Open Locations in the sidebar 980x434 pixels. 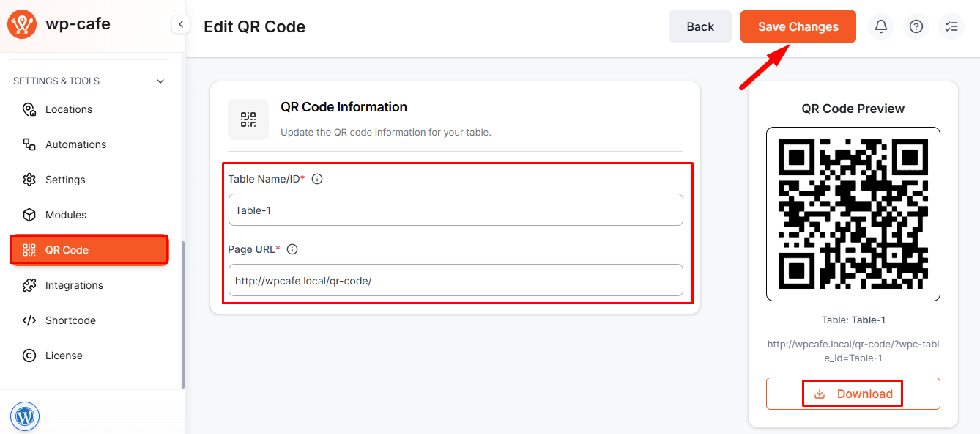click(x=68, y=109)
